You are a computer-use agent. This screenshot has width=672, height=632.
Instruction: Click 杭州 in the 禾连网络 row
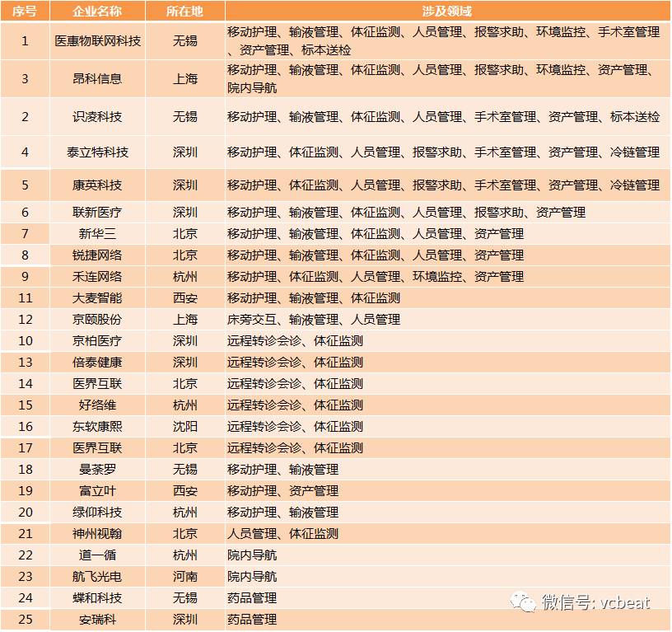click(x=184, y=276)
